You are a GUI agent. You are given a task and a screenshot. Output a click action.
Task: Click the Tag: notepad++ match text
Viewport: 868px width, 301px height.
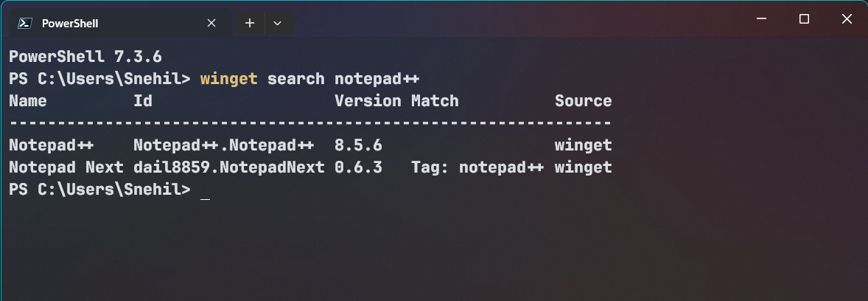click(x=477, y=167)
